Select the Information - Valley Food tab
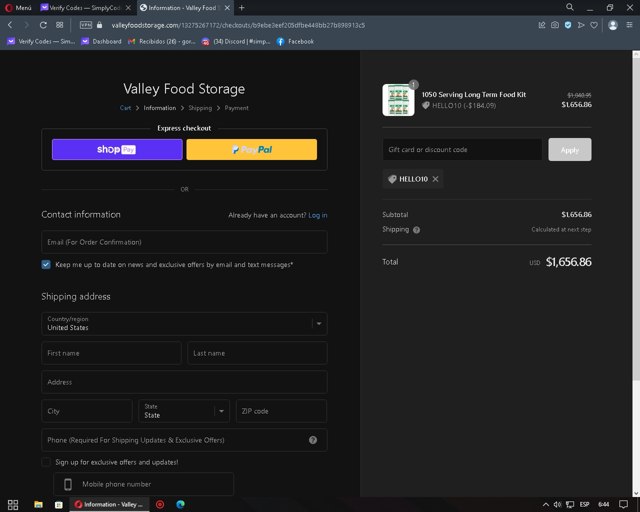The width and height of the screenshot is (640, 512). click(x=185, y=7)
